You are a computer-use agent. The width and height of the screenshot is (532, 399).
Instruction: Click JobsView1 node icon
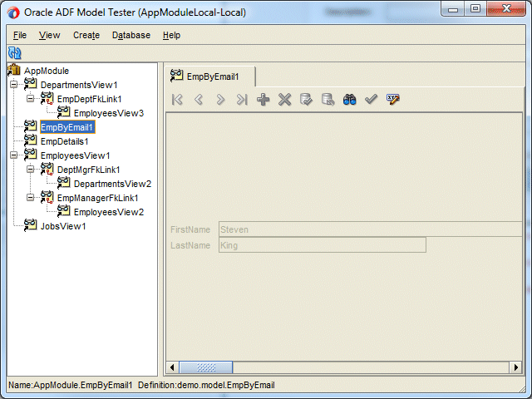30,225
